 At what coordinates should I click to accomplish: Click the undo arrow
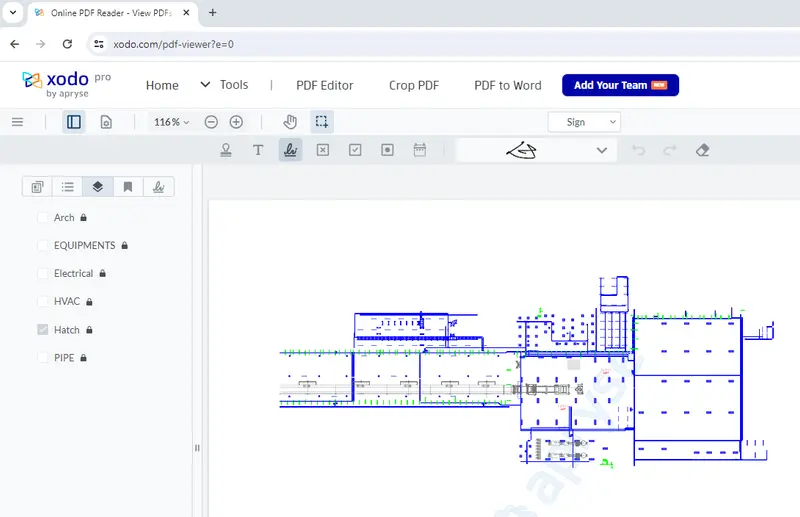pos(638,150)
